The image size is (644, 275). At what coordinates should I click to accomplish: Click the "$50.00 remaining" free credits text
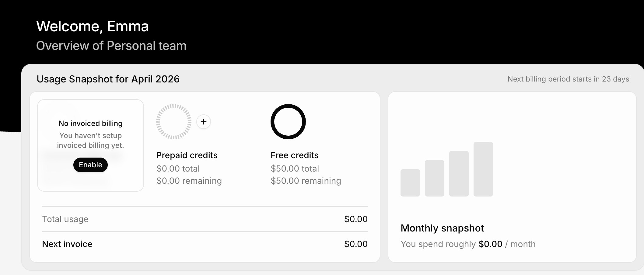[306, 181]
